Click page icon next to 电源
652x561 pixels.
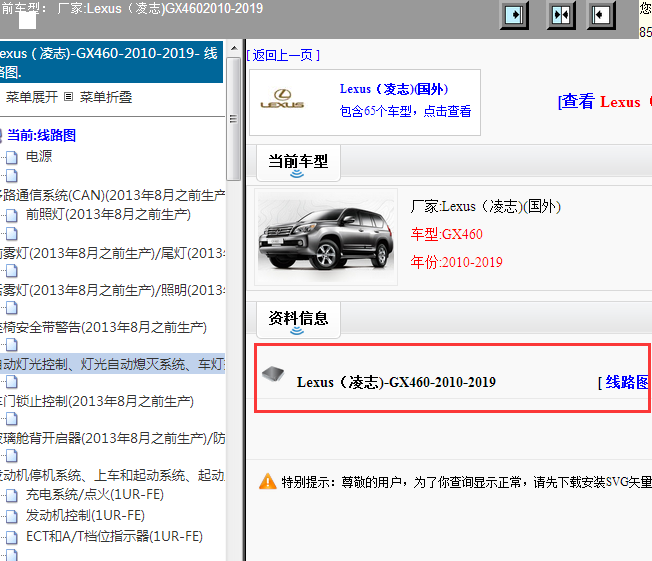coord(12,157)
